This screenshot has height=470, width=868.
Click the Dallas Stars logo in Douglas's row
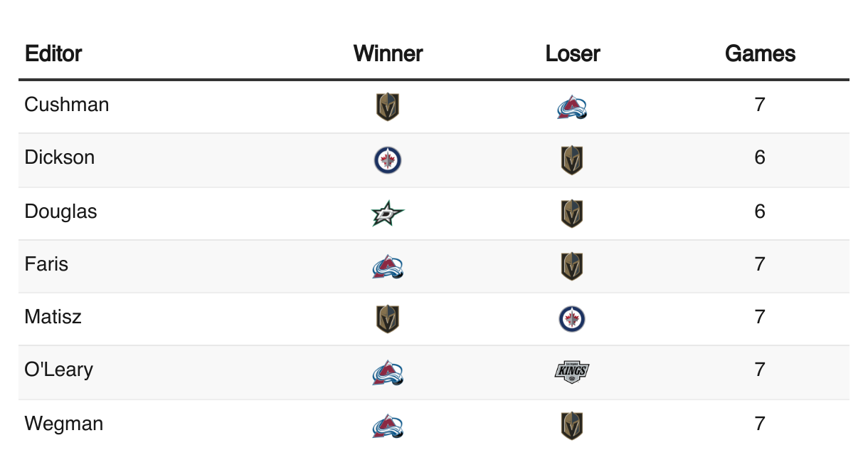[x=388, y=214]
